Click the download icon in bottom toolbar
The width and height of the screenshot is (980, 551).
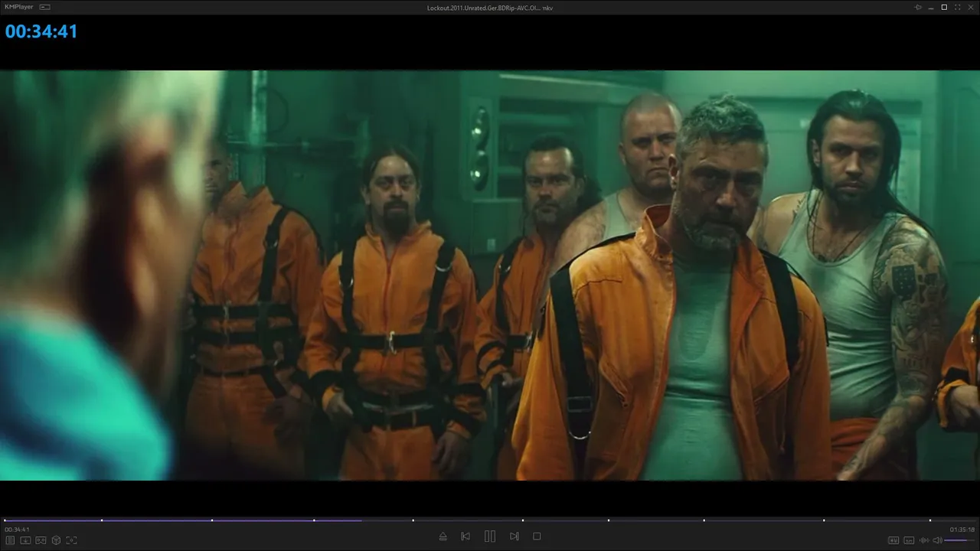(x=25, y=540)
